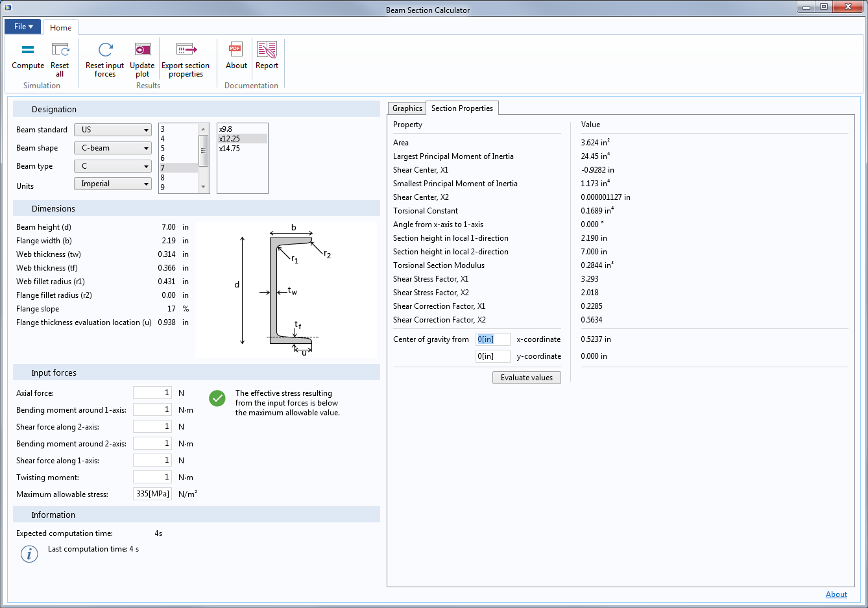The height and width of the screenshot is (608, 868).
Task: Open the About PDF documentation icon
Action: click(x=236, y=50)
